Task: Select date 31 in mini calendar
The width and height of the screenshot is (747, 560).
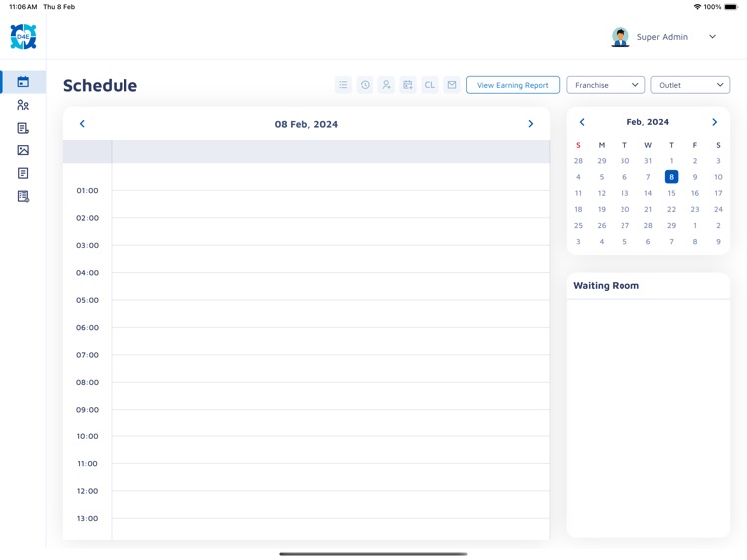Action: point(648,161)
